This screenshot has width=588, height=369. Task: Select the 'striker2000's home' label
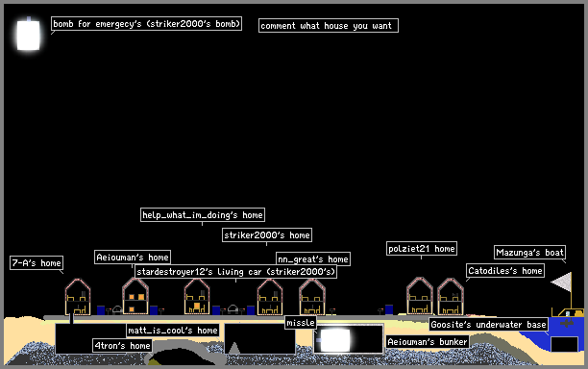pos(267,235)
